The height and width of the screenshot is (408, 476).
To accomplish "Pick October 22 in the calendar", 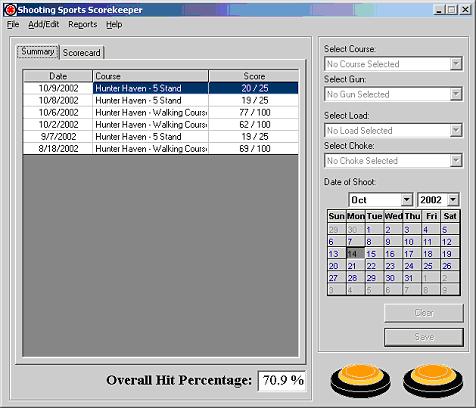I will point(371,266).
